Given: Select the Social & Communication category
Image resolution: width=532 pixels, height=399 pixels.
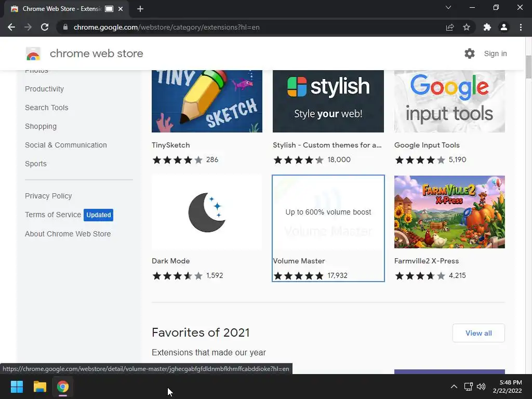Looking at the screenshot, I should (x=66, y=145).
